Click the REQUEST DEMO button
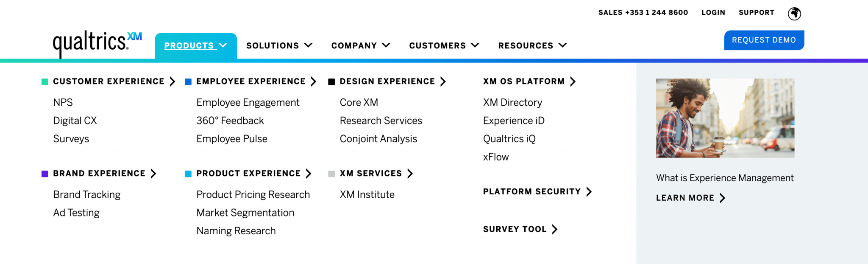868x264 pixels. [764, 40]
